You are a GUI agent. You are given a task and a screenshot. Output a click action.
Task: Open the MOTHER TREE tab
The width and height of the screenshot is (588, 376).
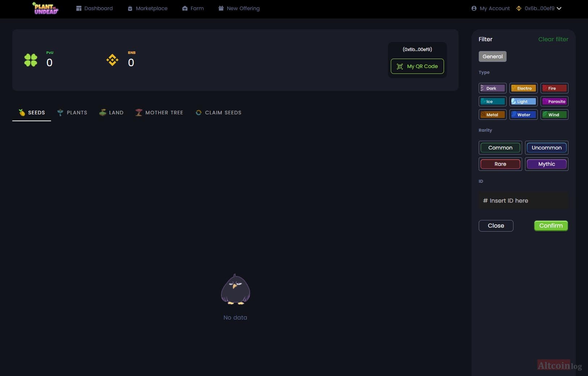[x=159, y=113]
